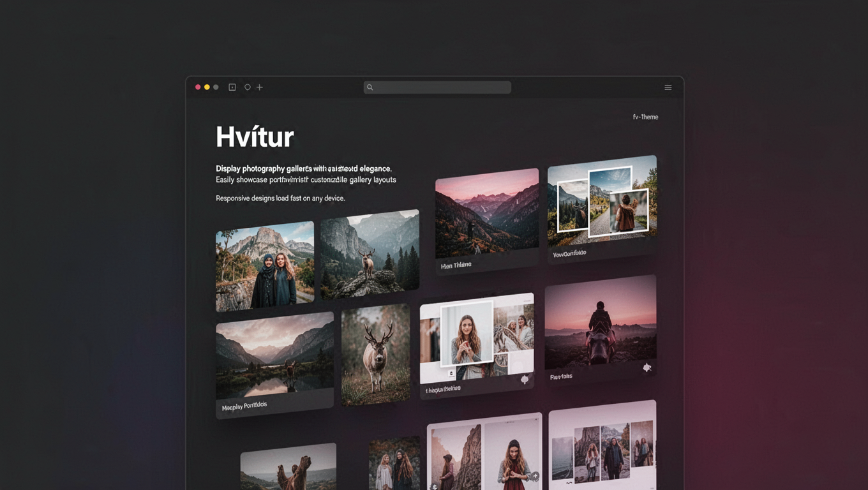Open the two women in forest thumbnail

click(x=394, y=464)
